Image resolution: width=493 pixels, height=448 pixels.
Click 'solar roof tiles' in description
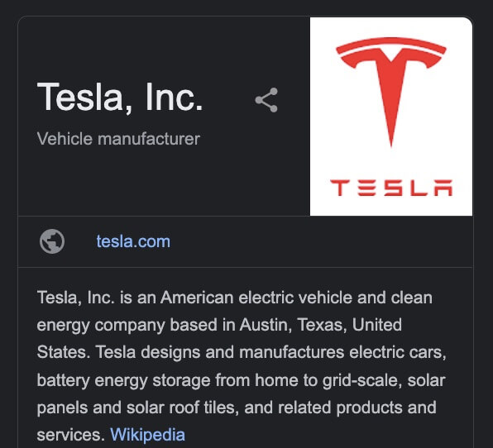[182, 407]
